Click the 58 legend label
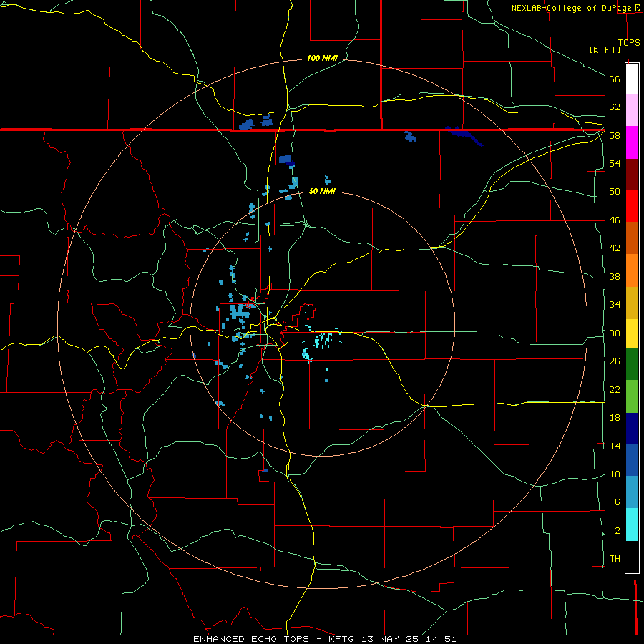The image size is (644, 644). (x=615, y=135)
